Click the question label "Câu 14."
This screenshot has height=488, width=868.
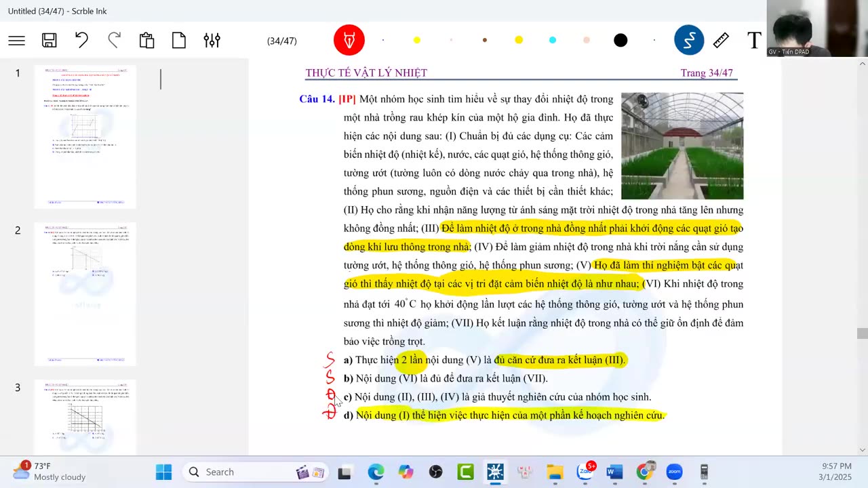[317, 99]
